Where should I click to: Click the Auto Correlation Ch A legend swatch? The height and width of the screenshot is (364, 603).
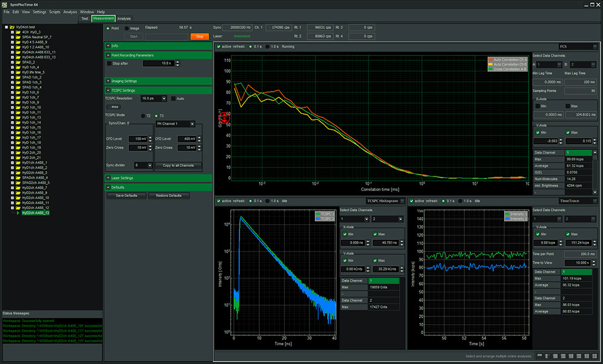[x=490, y=60]
